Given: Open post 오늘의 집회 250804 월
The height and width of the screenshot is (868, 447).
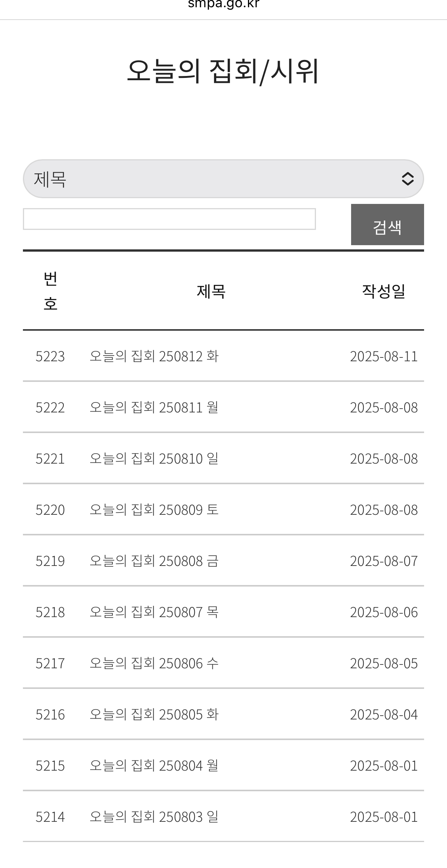Looking at the screenshot, I should point(154,766).
